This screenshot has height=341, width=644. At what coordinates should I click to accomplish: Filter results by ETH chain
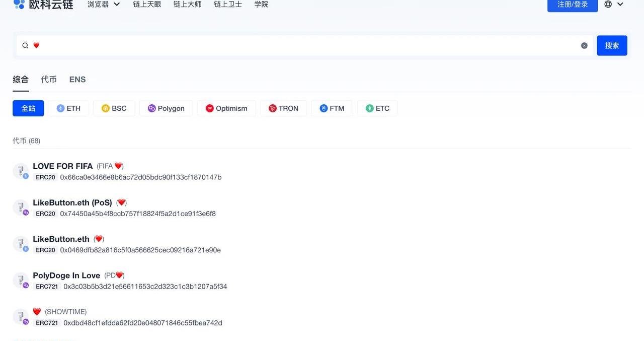(x=68, y=108)
